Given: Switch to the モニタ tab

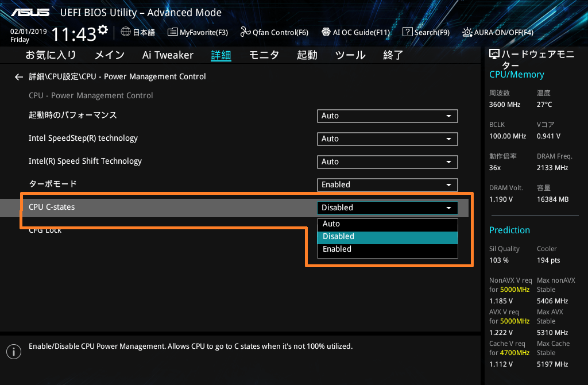Looking at the screenshot, I should (264, 55).
